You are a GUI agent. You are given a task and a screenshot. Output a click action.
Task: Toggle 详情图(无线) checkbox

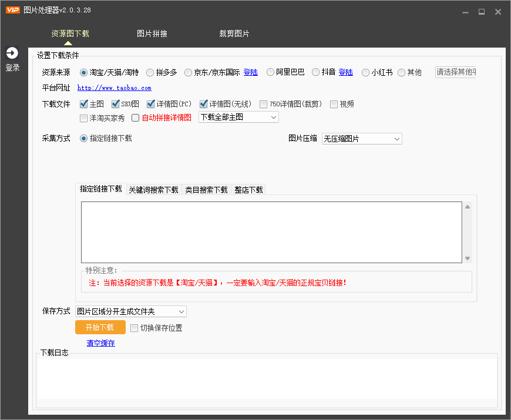point(203,104)
